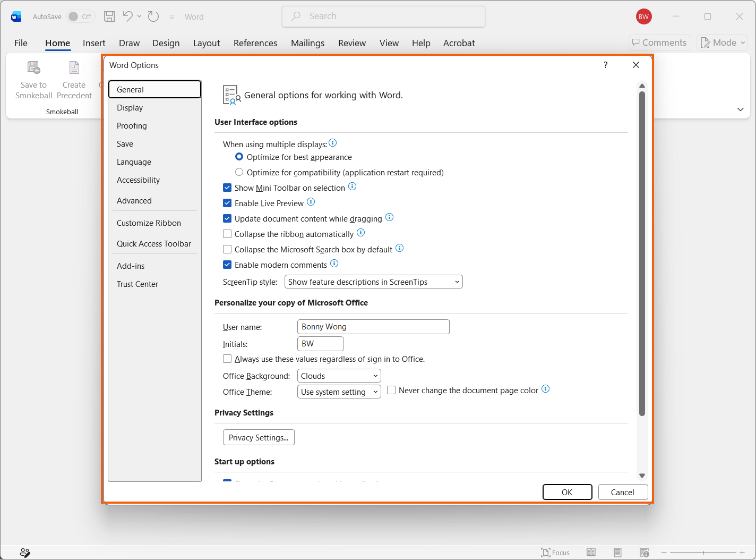Uncheck Update document content while dragging
Viewport: 756px width, 560px height.
tap(227, 218)
